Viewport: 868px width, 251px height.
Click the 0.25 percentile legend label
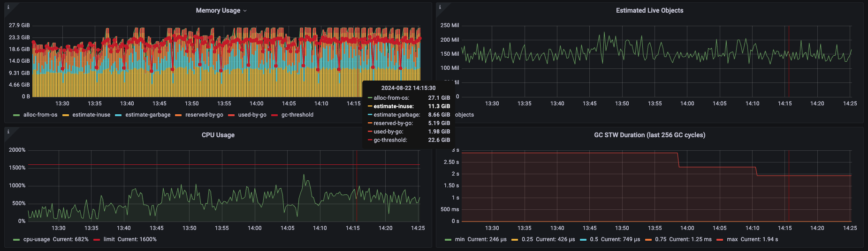[x=527, y=239]
